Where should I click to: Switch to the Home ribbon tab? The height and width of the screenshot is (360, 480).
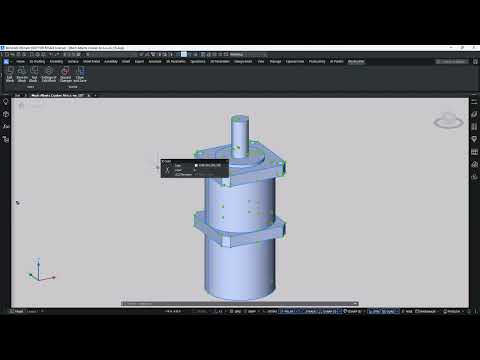[x=21, y=62]
